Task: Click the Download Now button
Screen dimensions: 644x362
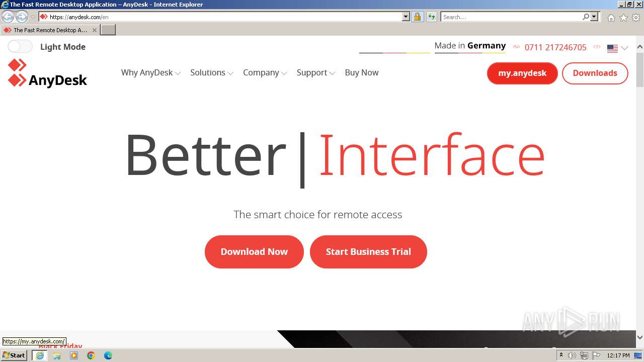Action: click(x=254, y=252)
